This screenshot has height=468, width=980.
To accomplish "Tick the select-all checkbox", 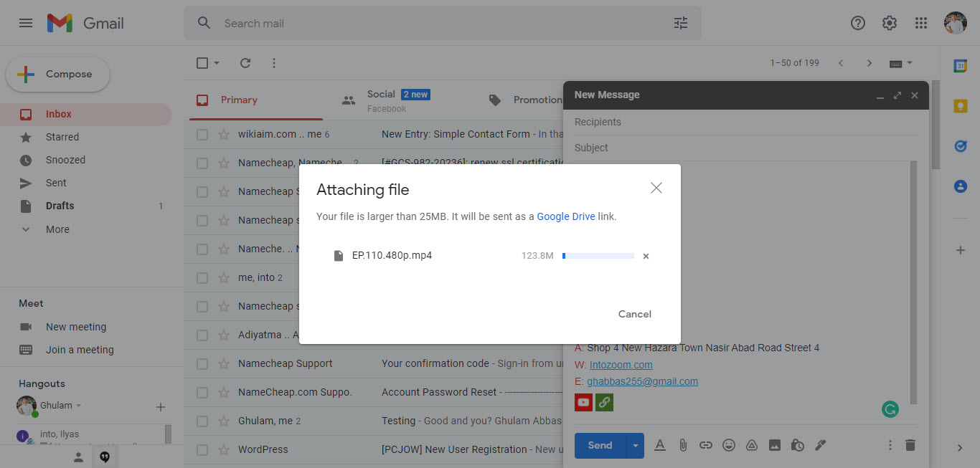I will 202,63.
